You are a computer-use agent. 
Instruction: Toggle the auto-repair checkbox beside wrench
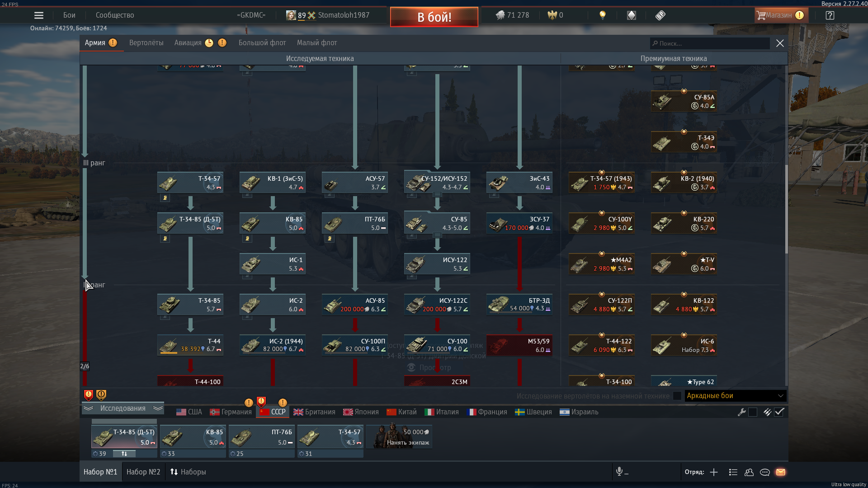pos(753,412)
